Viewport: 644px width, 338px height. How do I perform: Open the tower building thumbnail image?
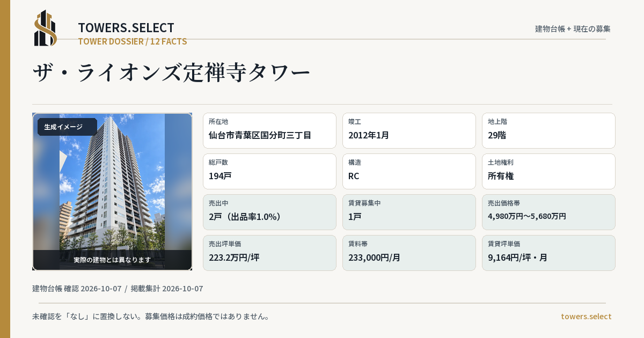pos(112,192)
